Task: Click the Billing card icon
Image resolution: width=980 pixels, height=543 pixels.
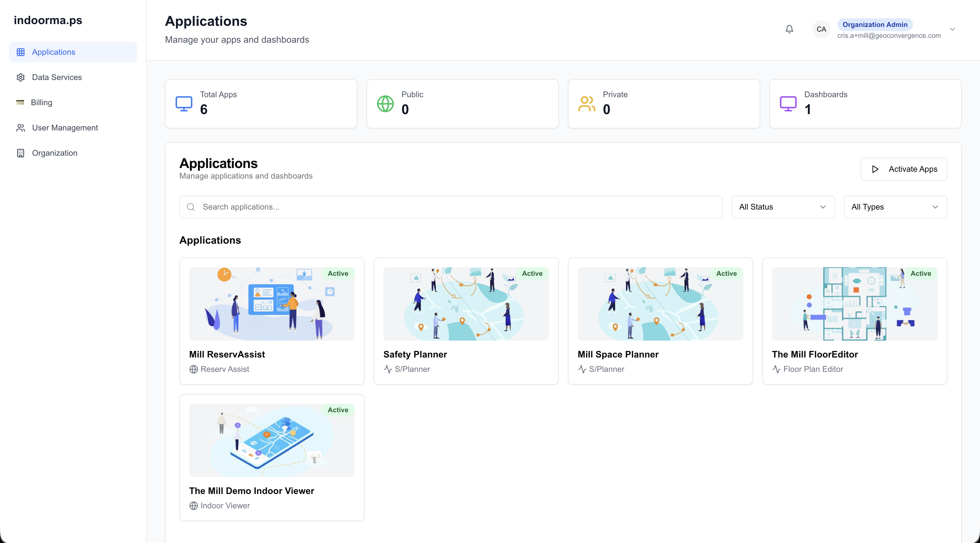Action: [20, 102]
